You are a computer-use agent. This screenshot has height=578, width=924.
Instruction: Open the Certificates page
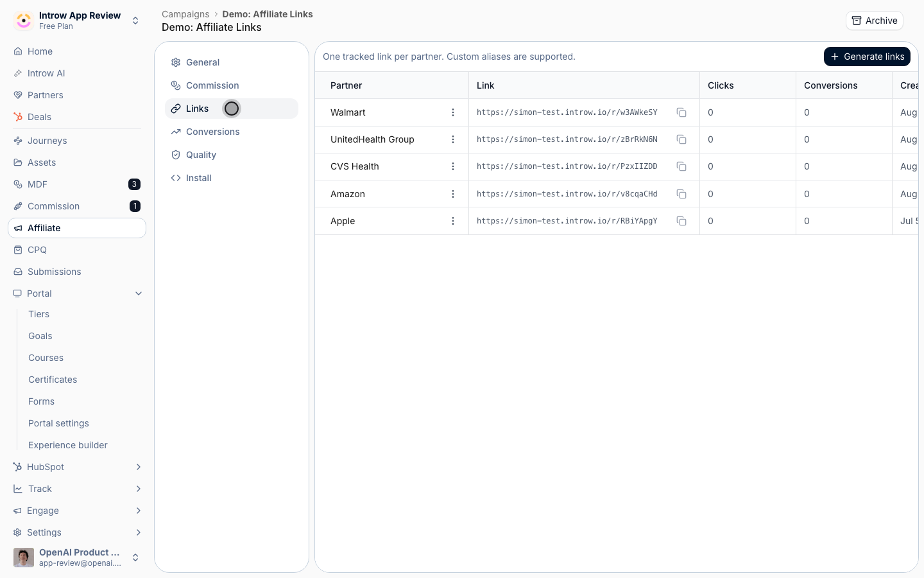[x=83, y=380]
